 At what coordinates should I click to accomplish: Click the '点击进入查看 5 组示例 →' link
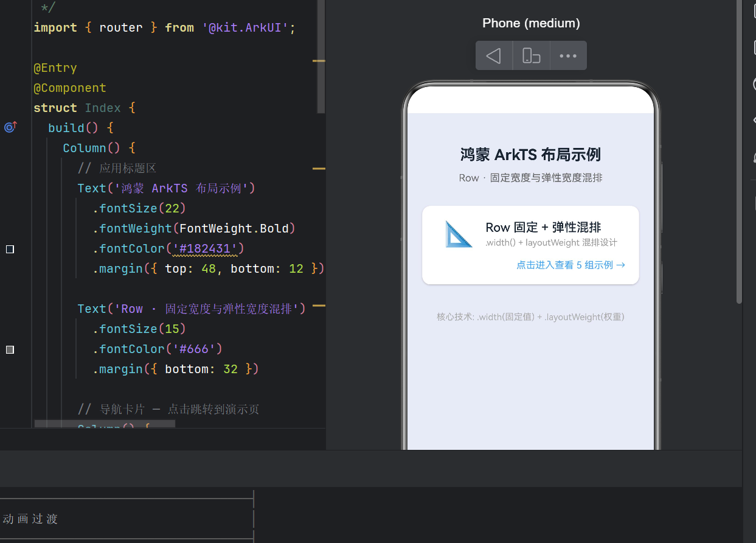[x=570, y=265]
